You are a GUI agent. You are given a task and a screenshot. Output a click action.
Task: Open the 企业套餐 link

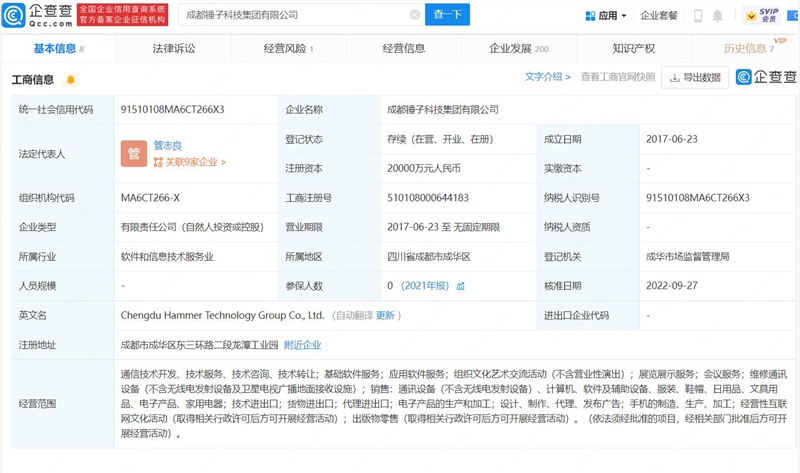pyautogui.click(x=659, y=16)
